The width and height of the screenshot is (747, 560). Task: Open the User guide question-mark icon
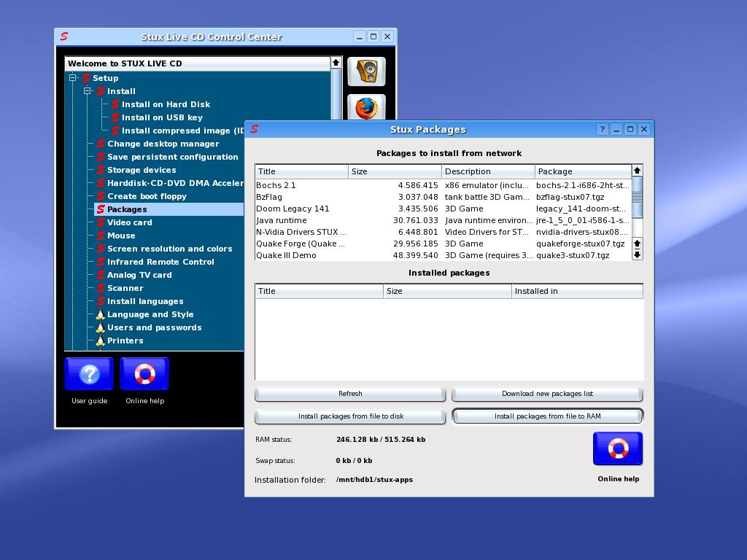click(89, 374)
